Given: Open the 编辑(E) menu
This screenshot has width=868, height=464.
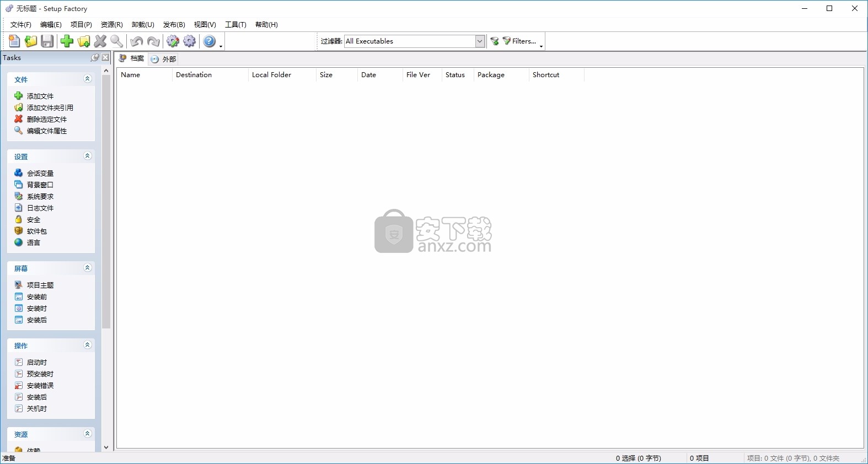Looking at the screenshot, I should coord(51,25).
